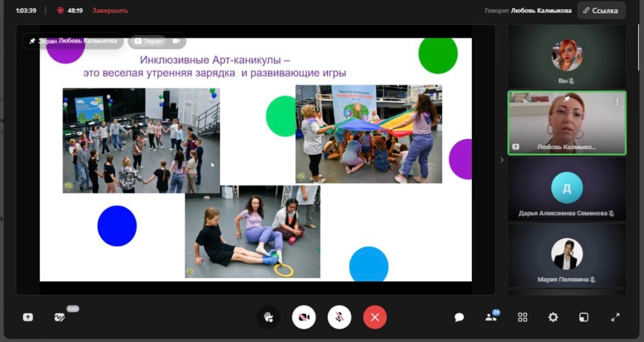Switch to the camera view tab
The width and height of the screenshot is (644, 342).
[x=177, y=41]
